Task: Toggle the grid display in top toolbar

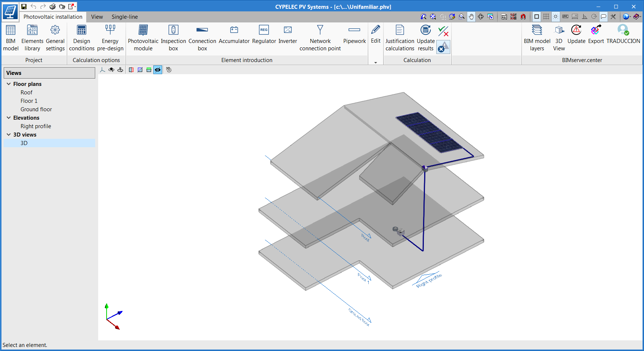Action: point(546,17)
